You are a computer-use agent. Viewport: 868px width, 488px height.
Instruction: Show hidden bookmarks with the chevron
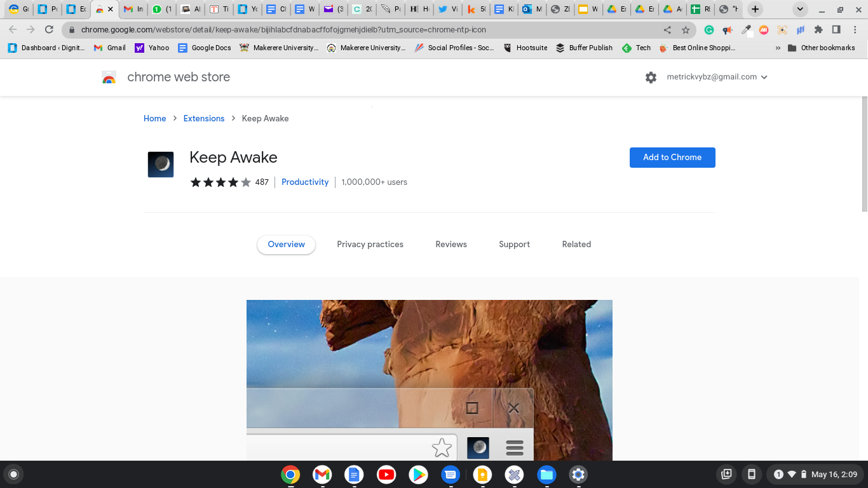pyautogui.click(x=778, y=48)
